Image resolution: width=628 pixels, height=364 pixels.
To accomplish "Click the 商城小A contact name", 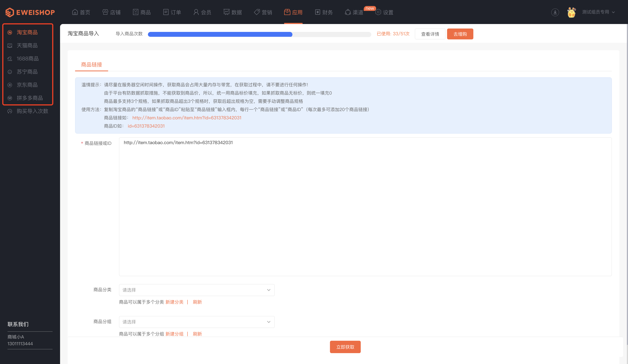I will pos(16,337).
